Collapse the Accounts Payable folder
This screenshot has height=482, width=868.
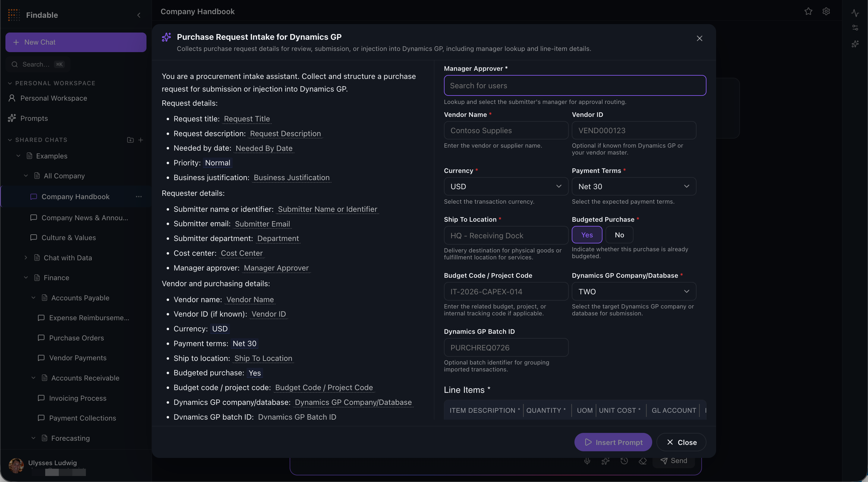[33, 297]
